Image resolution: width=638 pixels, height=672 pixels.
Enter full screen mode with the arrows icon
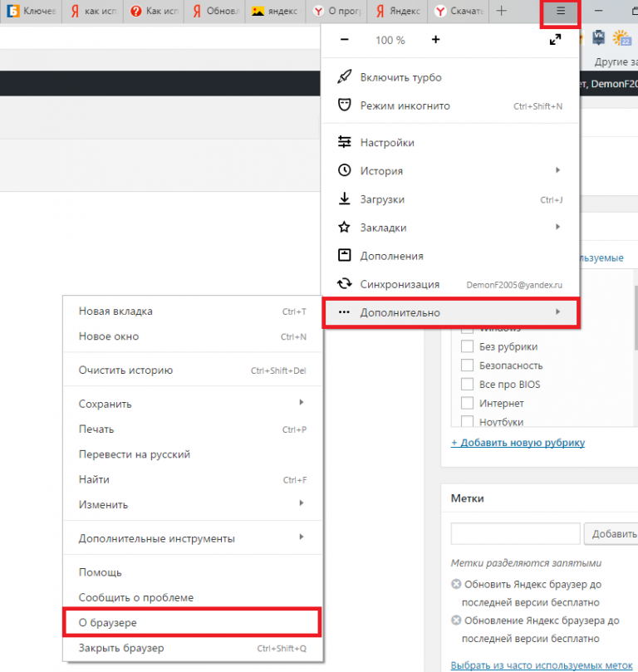(x=555, y=40)
